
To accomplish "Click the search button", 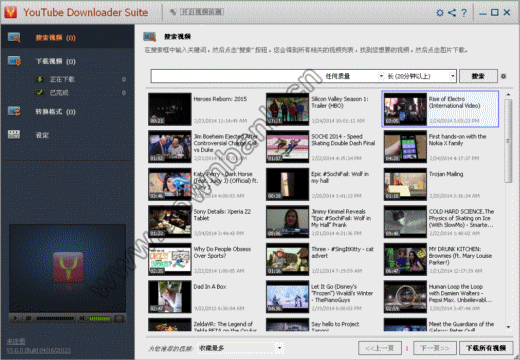I will [478, 76].
